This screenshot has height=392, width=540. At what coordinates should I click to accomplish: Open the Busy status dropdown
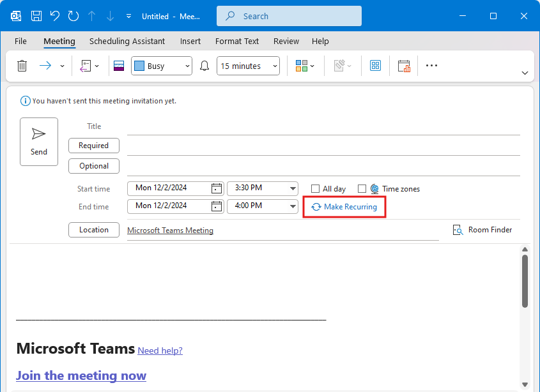[161, 65]
